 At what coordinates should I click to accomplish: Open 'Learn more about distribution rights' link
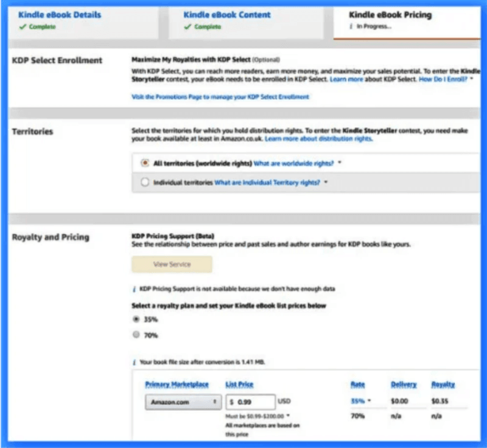(x=318, y=139)
